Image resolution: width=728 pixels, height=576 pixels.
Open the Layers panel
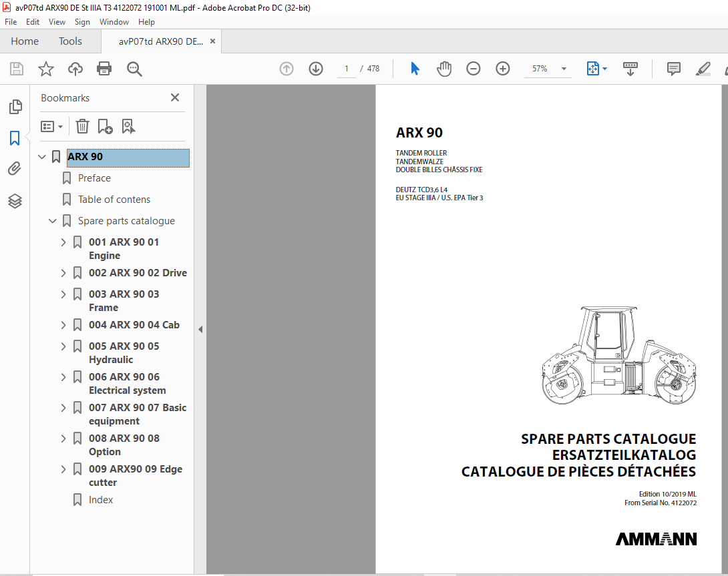point(15,201)
